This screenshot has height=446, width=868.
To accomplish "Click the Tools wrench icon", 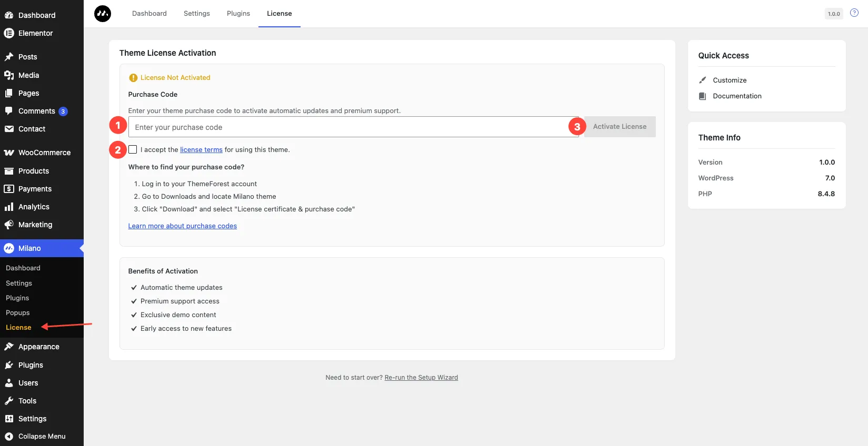I will pos(9,401).
